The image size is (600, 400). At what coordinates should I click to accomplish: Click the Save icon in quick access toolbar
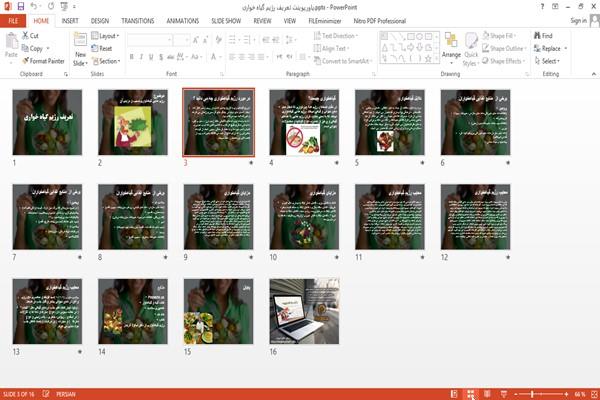21,7
